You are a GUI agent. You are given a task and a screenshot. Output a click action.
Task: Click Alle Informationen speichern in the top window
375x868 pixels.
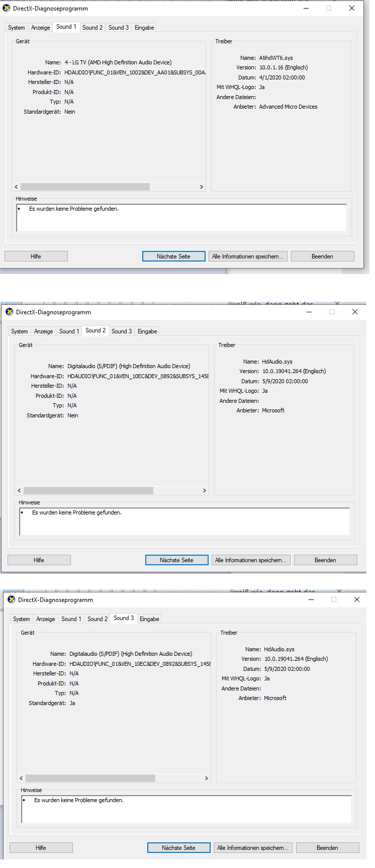[x=248, y=256]
